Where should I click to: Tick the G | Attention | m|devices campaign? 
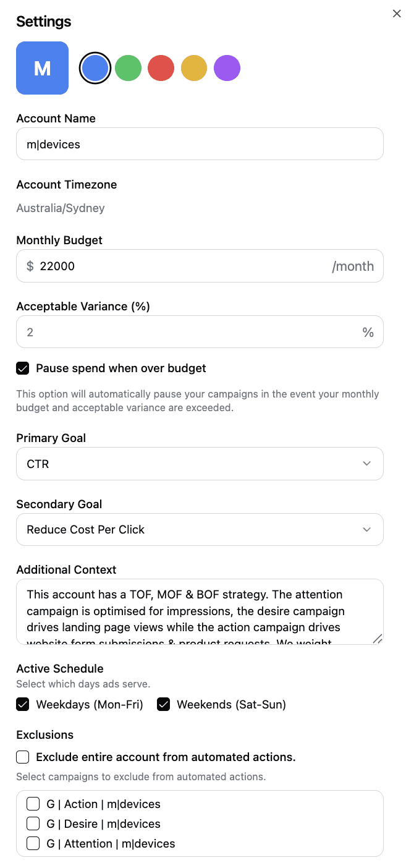click(33, 844)
